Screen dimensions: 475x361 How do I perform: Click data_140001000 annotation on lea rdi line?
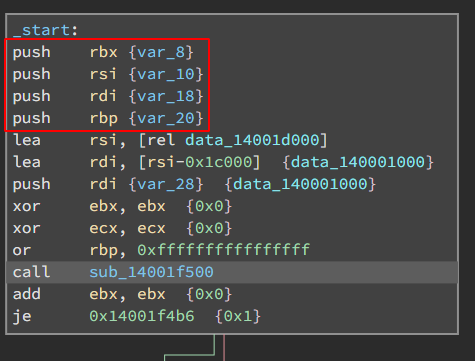(358, 162)
